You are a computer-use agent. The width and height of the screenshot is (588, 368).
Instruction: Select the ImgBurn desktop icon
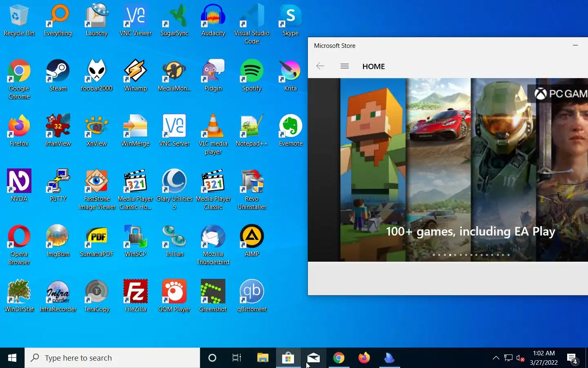pos(58,242)
